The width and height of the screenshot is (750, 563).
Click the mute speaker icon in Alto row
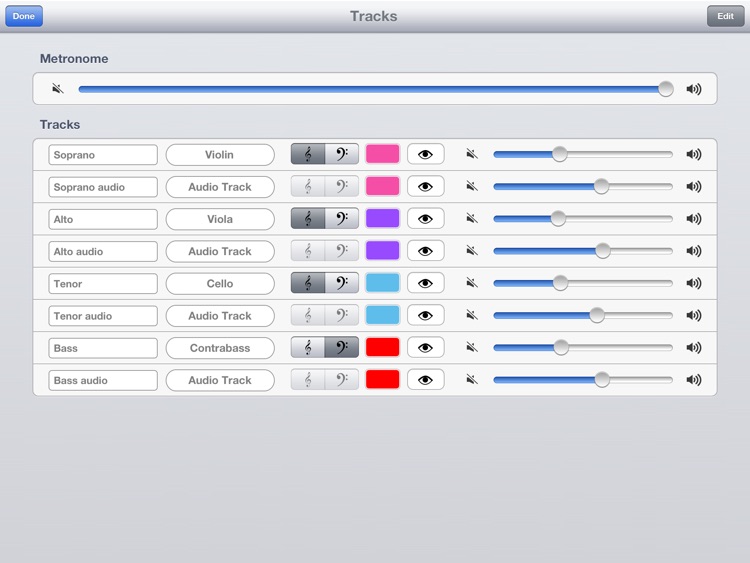click(x=472, y=219)
